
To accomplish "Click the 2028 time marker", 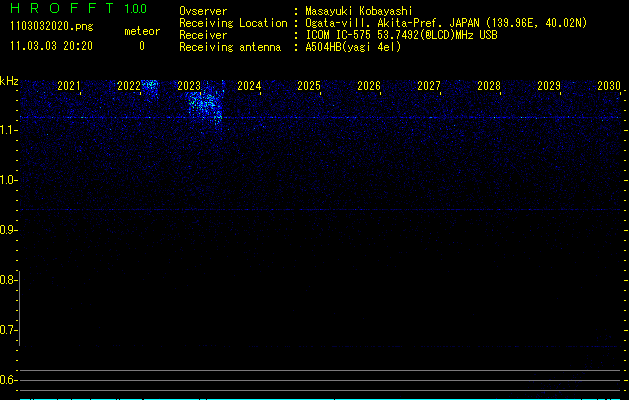I will point(489,86).
